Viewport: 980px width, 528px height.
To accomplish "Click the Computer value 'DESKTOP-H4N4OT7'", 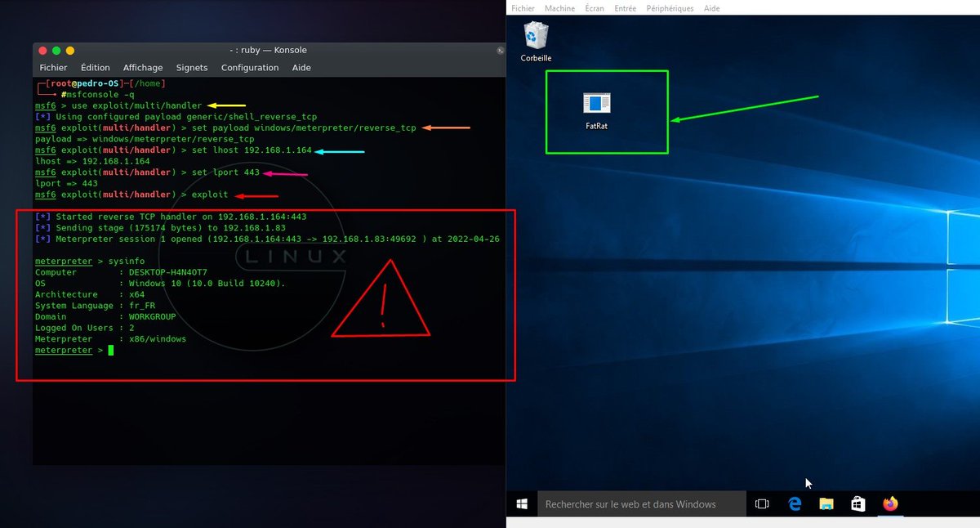I will [x=168, y=272].
